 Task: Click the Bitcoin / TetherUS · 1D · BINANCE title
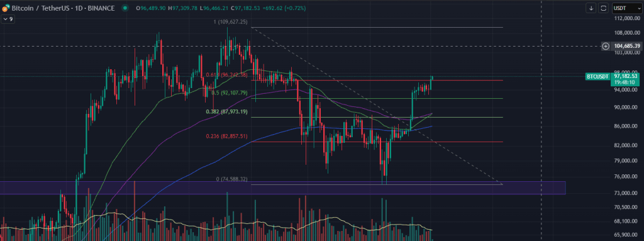click(63, 8)
